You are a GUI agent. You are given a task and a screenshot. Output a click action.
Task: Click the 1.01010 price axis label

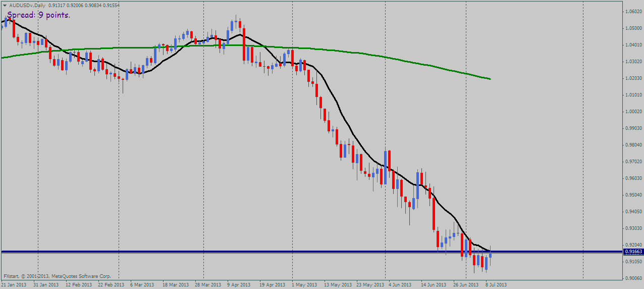pos(633,95)
